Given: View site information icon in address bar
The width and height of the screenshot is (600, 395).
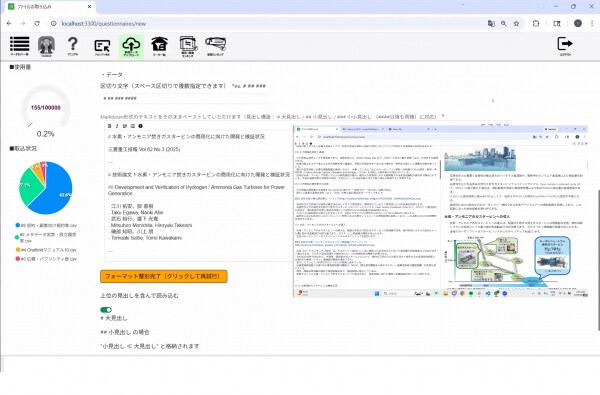Looking at the screenshot, I should pyautogui.click(x=54, y=23).
